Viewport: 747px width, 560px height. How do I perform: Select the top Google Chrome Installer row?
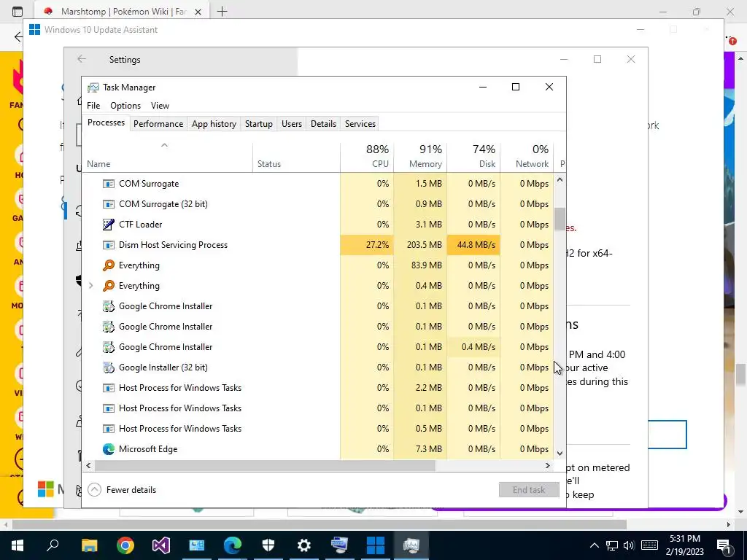click(318, 306)
